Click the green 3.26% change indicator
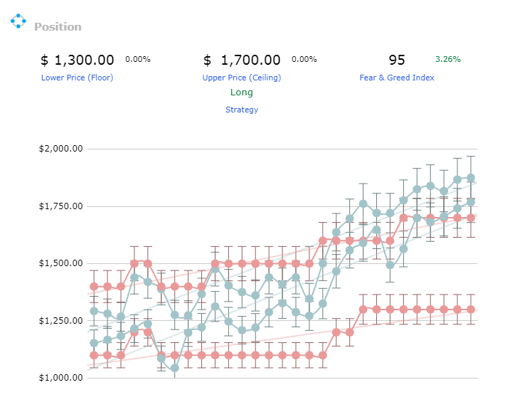The width and height of the screenshot is (532, 402). (x=448, y=60)
